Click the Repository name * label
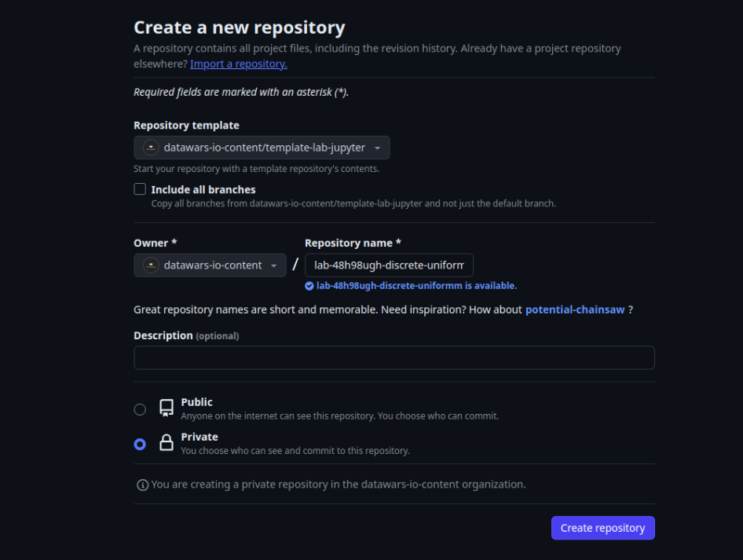The image size is (743, 560). (353, 243)
